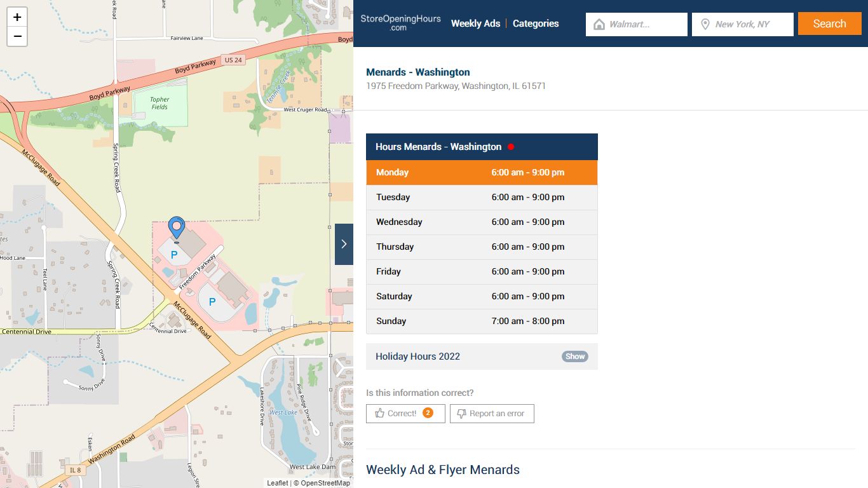This screenshot has width=868, height=488.
Task: Click the Is this information correct? text
Action: tap(420, 393)
